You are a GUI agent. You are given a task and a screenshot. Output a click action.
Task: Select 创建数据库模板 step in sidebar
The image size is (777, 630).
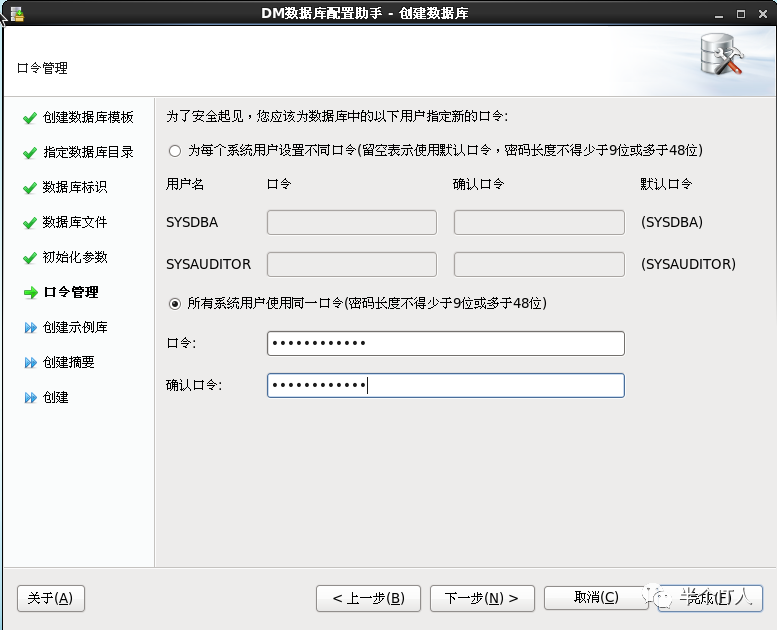tap(88, 117)
